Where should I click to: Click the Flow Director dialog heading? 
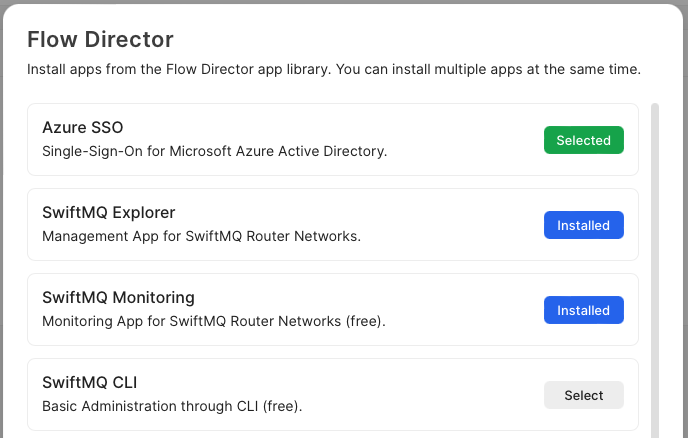coord(100,40)
